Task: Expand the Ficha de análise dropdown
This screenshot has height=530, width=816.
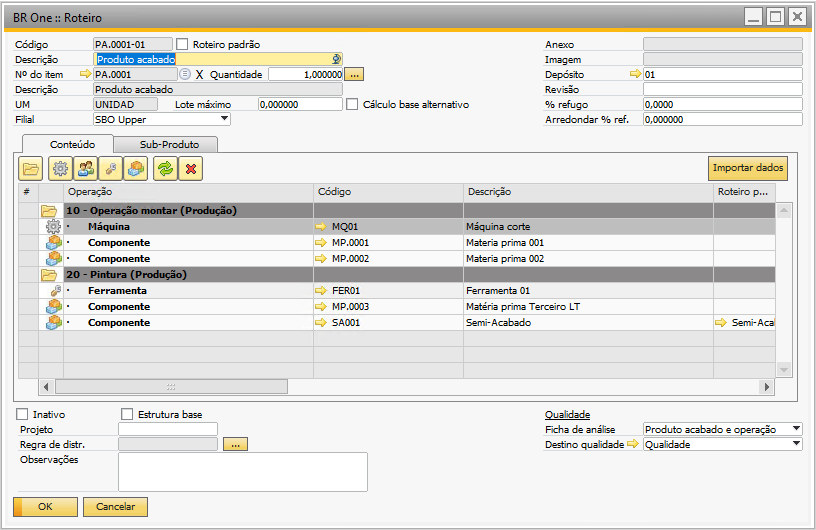Action: [795, 429]
